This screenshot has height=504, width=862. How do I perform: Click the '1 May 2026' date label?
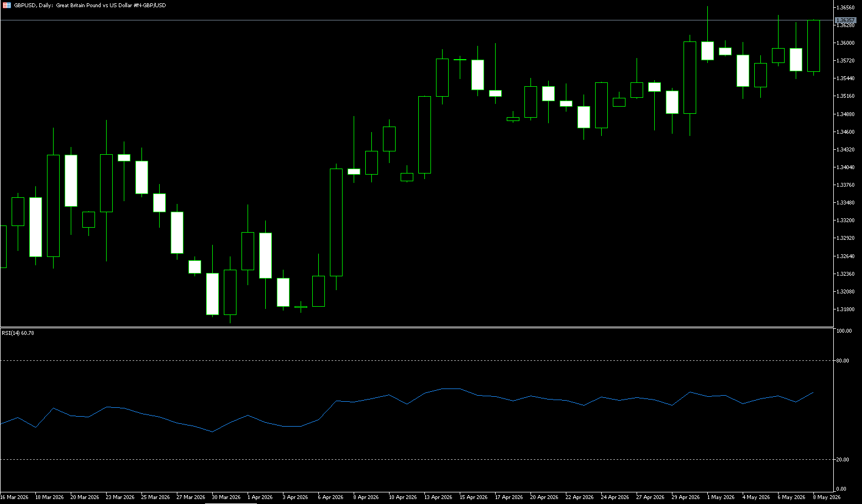[x=721, y=497]
